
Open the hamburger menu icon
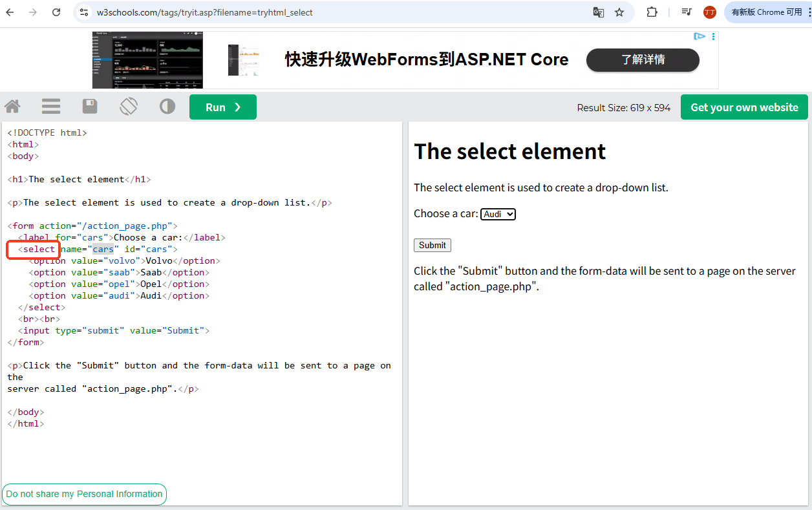(50, 106)
